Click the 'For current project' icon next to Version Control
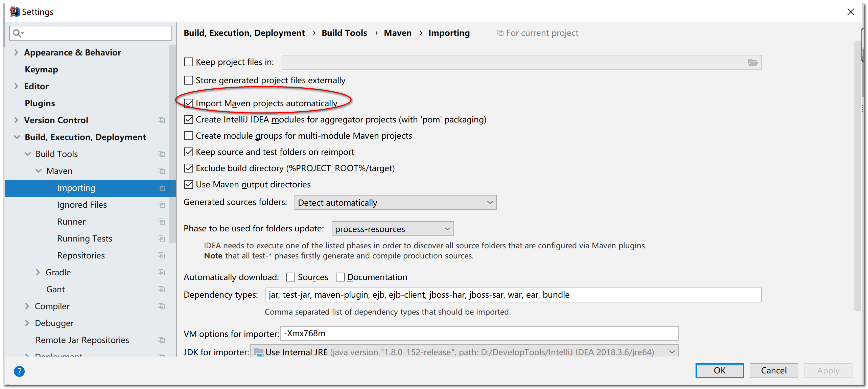Image resolution: width=868 pixels, height=389 pixels. [x=162, y=120]
